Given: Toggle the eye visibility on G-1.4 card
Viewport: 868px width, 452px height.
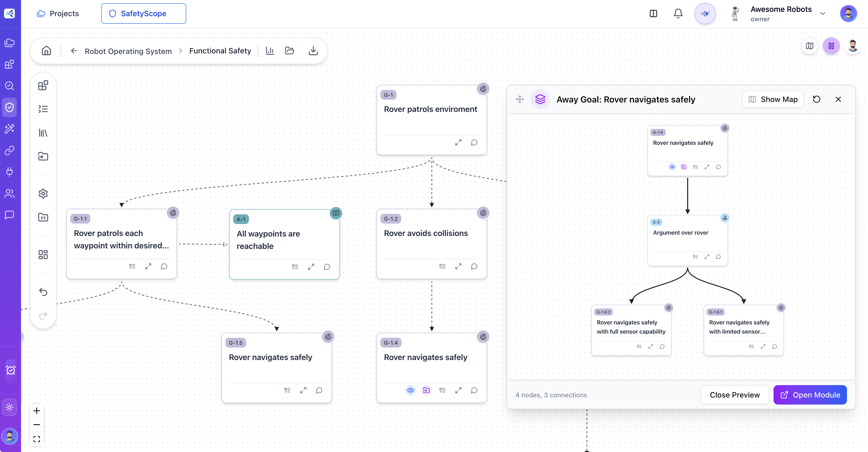Looking at the screenshot, I should (x=410, y=390).
